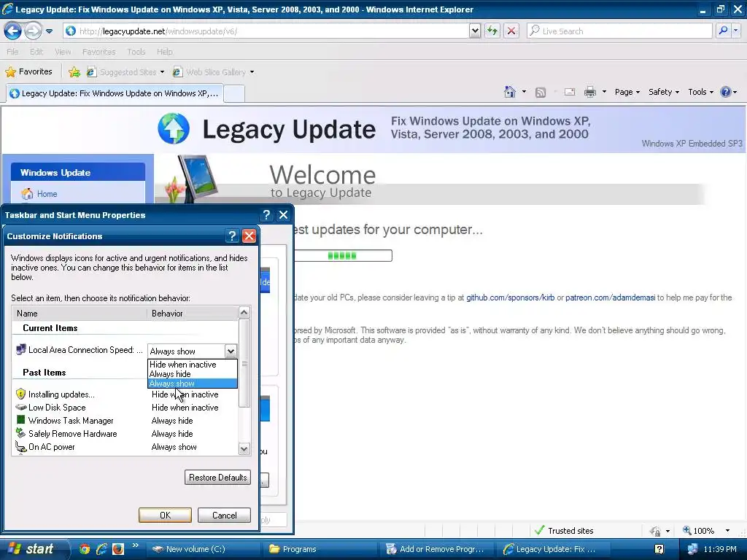The height and width of the screenshot is (560, 747).
Task: Click OK in Customize Notifications
Action: coord(165,516)
